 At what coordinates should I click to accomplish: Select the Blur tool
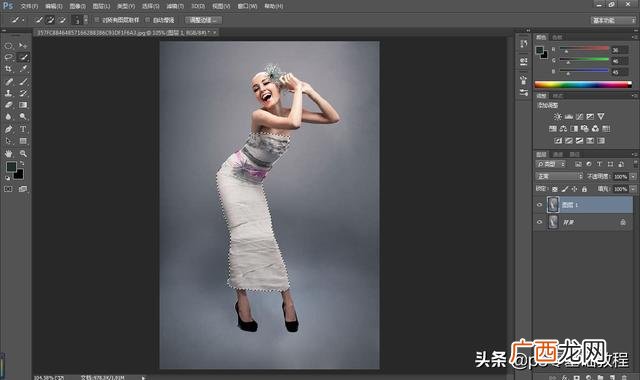tap(9, 117)
